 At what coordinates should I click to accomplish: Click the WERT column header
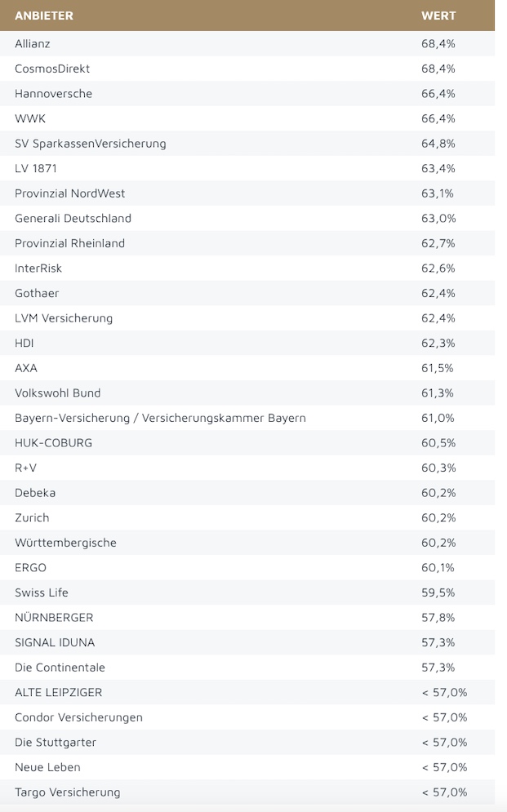click(438, 16)
